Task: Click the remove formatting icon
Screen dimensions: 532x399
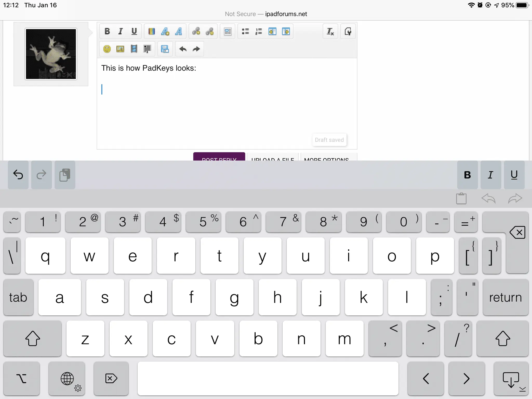Action: 330,31
